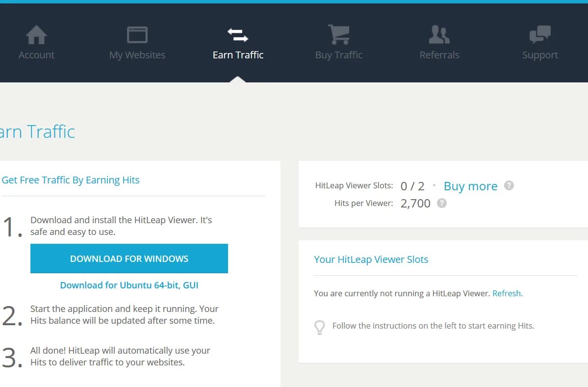Open the Support tab label

click(540, 55)
